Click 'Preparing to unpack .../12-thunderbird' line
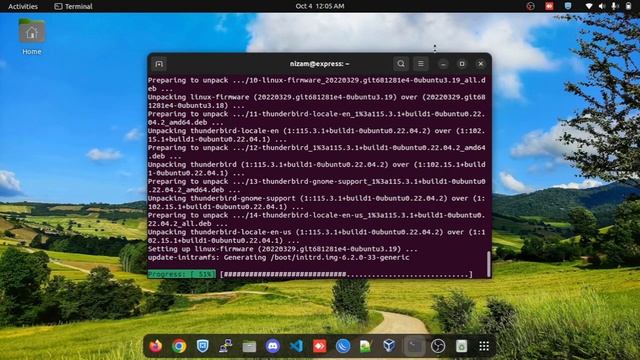The height and width of the screenshot is (360, 640). 317,152
